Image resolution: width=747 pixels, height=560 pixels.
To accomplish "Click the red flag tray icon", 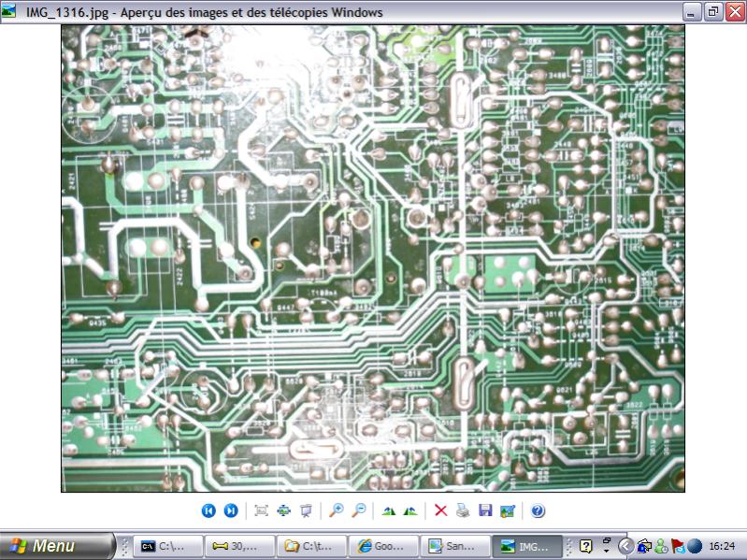I will 678,546.
